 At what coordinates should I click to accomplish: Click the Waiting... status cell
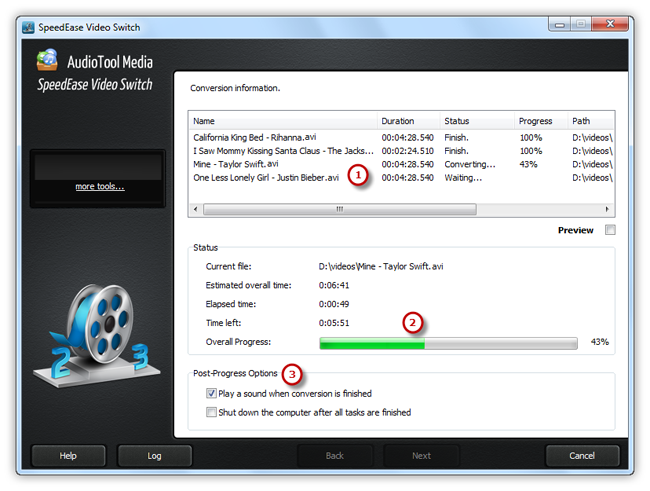[463, 178]
